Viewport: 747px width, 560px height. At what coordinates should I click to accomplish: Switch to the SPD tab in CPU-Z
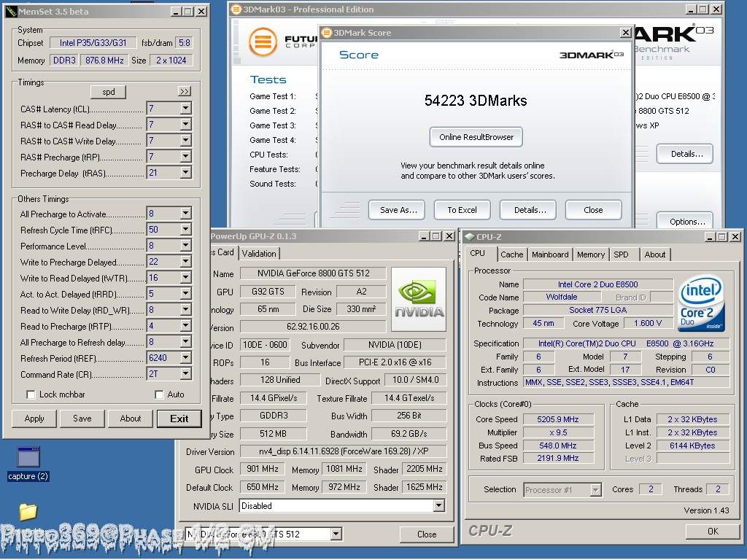coord(621,254)
